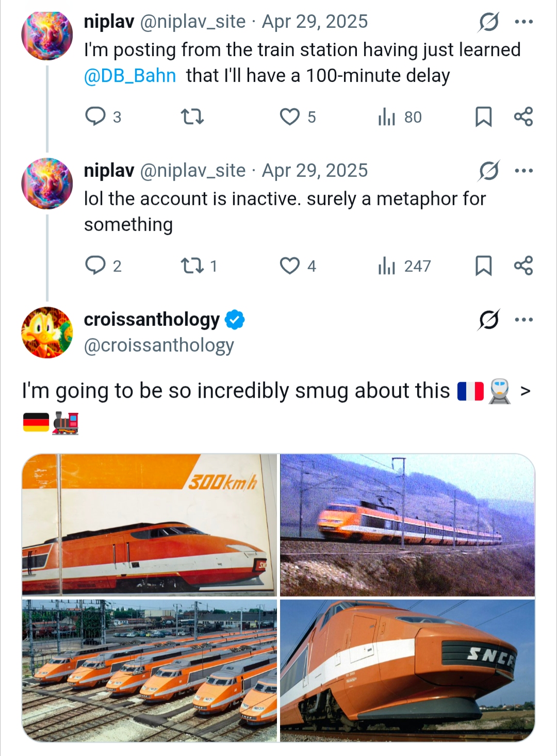This screenshot has height=756, width=557.
Task: Share the inactive account metaphor tweet
Action: tap(523, 266)
